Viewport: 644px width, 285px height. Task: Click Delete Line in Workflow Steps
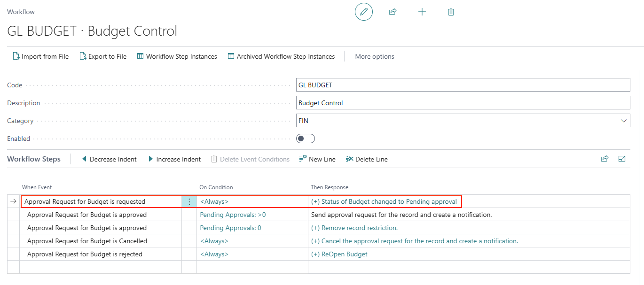tap(367, 159)
